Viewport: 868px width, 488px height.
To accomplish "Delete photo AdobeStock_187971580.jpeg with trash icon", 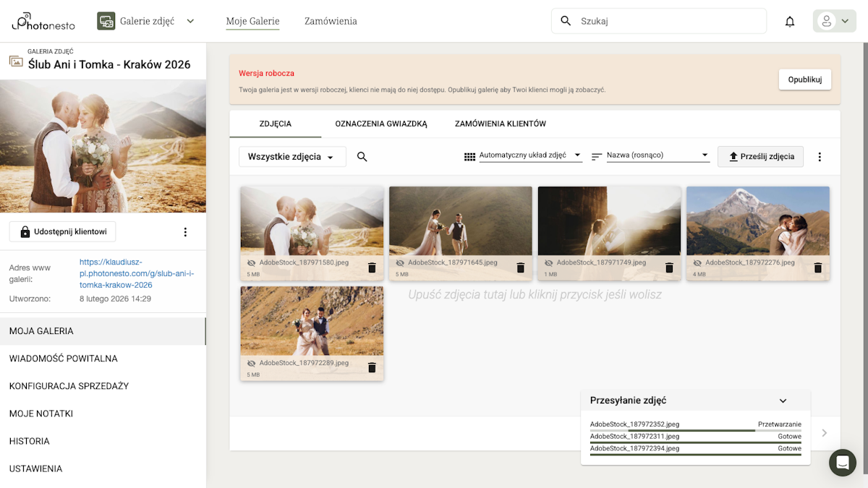I will click(372, 267).
